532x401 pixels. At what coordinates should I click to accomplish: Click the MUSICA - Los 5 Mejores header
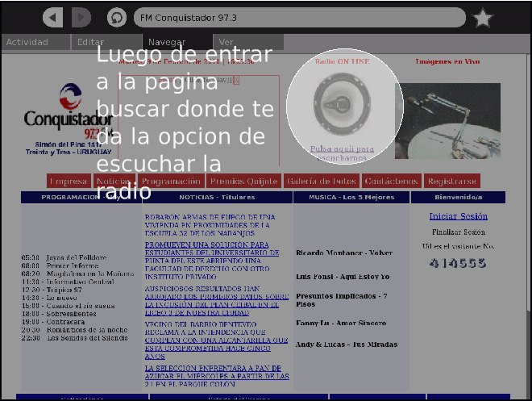click(x=351, y=198)
